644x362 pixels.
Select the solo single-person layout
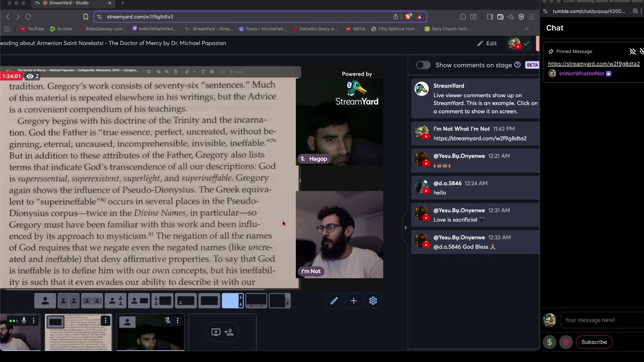45,301
